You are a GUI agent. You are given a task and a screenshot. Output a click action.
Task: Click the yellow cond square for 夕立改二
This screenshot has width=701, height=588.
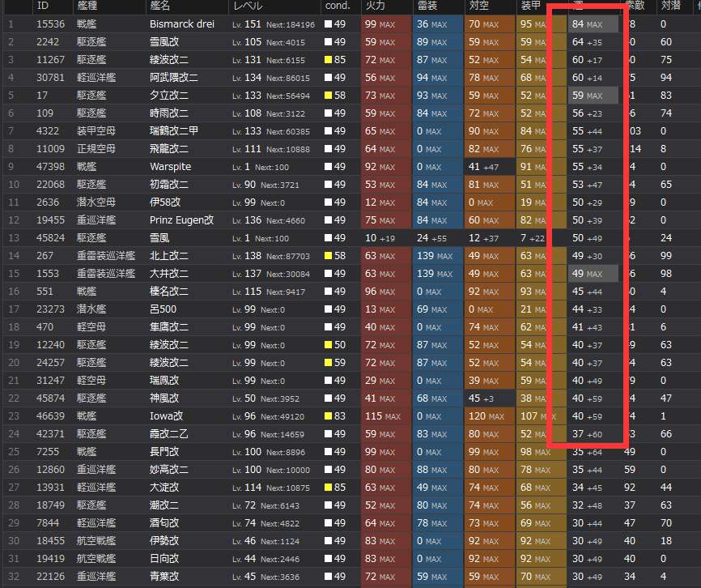click(x=328, y=96)
